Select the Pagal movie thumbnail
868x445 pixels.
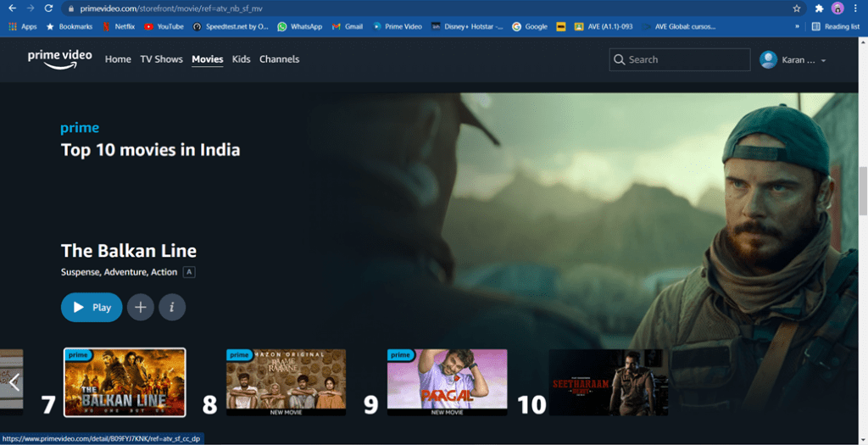click(447, 381)
